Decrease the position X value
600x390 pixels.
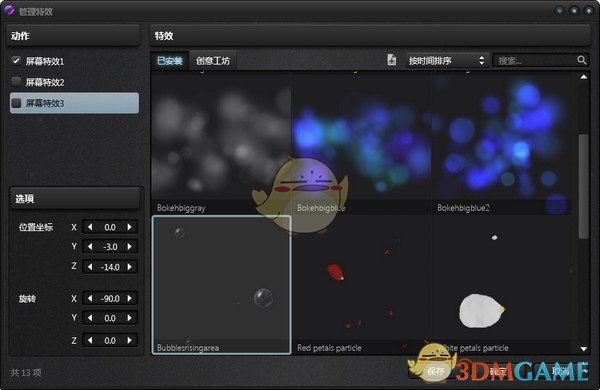[x=90, y=227]
